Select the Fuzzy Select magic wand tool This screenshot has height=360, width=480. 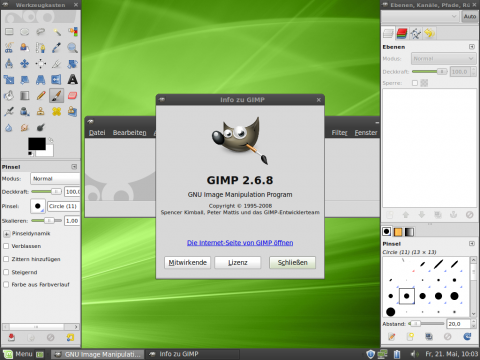(x=57, y=32)
